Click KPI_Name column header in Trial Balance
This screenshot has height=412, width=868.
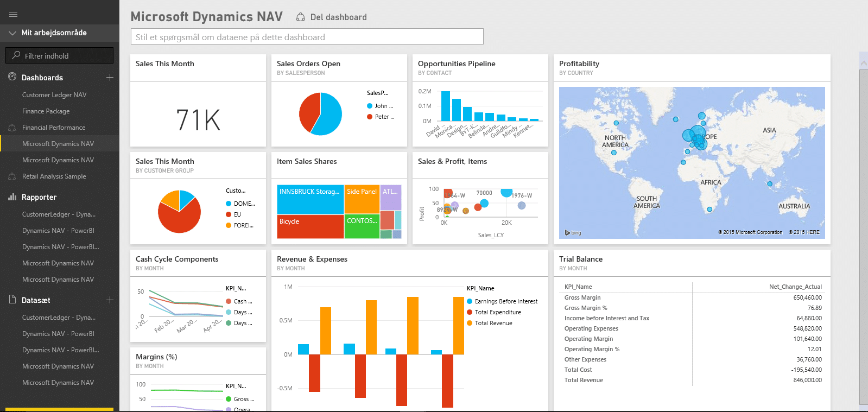[578, 287]
